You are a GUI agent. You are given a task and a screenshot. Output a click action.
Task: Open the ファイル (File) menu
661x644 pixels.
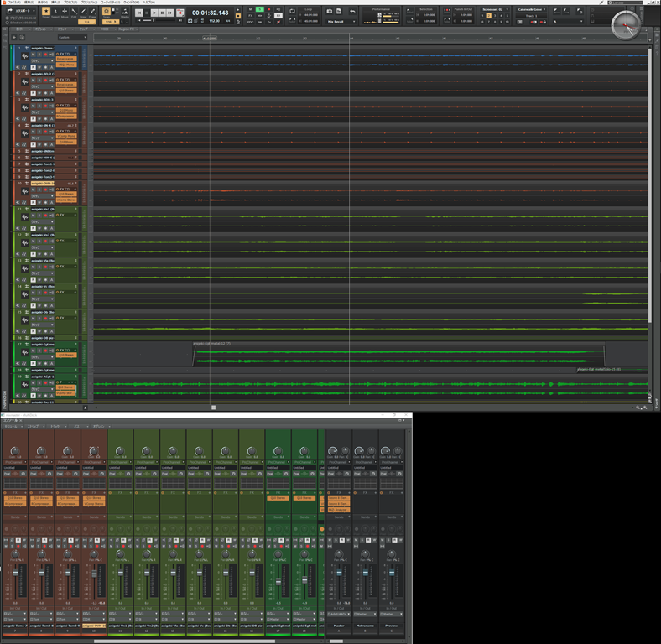point(14,3)
